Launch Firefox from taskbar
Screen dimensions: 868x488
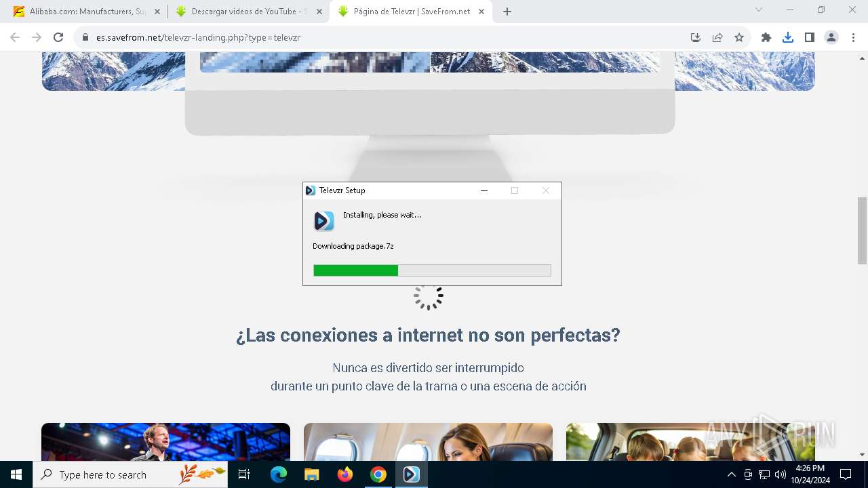pos(345,474)
